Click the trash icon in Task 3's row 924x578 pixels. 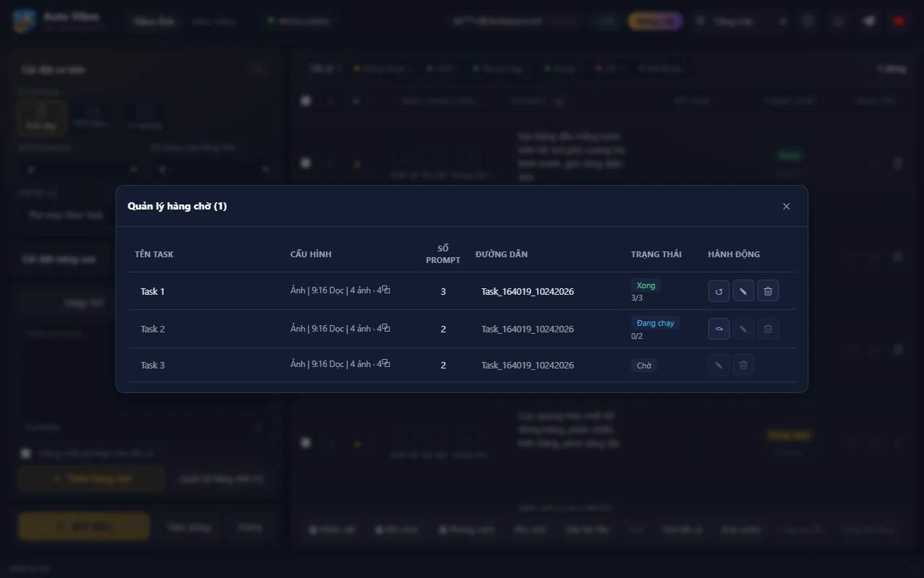coord(744,365)
